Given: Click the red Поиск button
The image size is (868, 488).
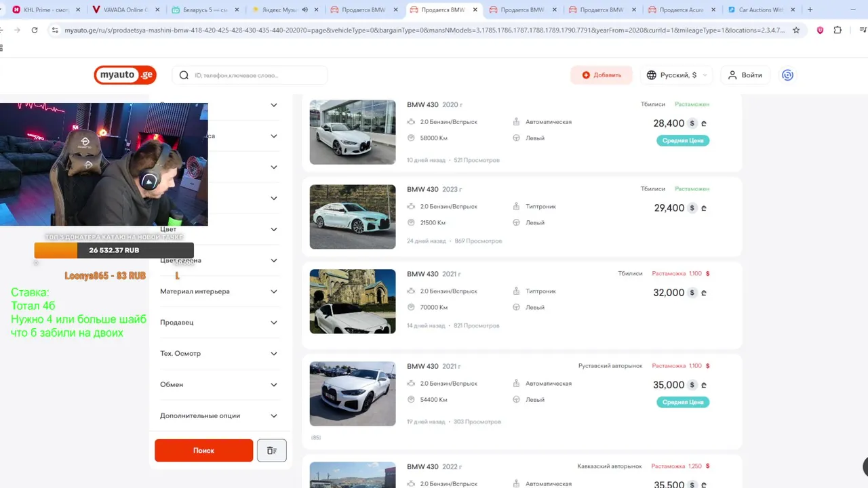Looking at the screenshot, I should (203, 451).
